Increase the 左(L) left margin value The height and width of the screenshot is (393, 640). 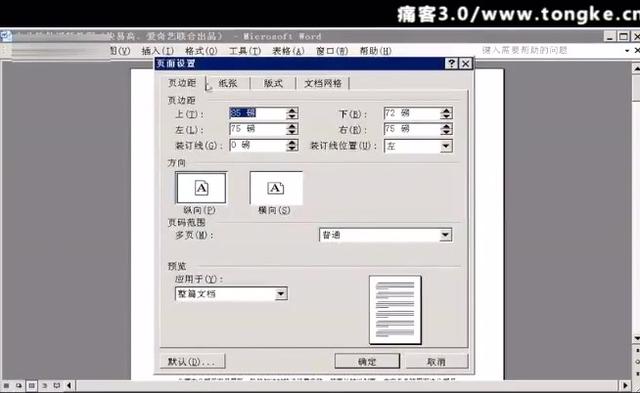292,126
